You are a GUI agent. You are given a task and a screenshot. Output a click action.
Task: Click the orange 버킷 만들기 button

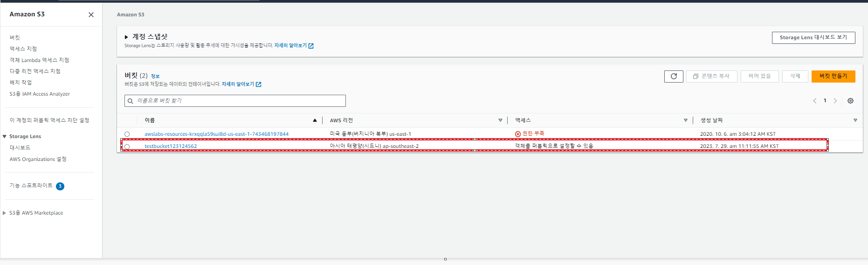[x=834, y=77]
